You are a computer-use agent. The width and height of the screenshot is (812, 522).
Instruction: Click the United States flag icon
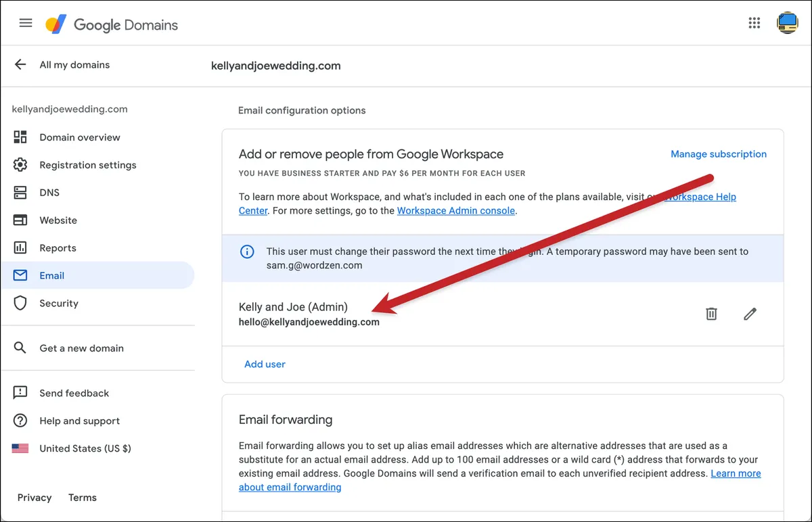[20, 448]
